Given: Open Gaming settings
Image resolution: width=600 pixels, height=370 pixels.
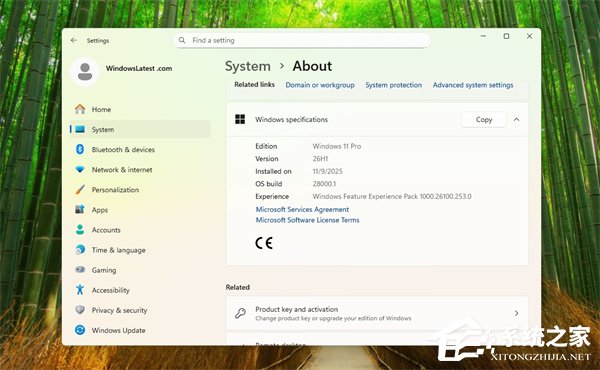Looking at the screenshot, I should click(x=140, y=270).
